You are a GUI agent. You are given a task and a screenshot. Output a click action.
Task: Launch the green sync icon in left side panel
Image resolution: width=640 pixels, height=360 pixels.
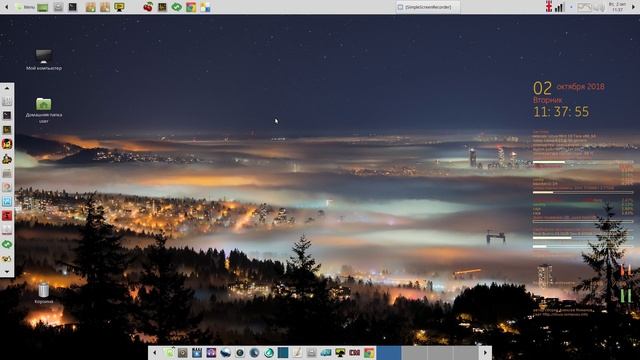point(7,244)
